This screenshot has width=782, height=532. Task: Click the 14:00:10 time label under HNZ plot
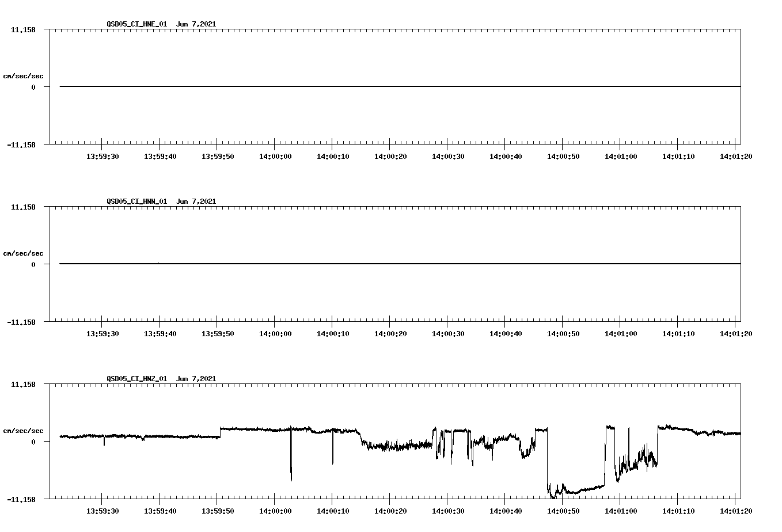(333, 511)
